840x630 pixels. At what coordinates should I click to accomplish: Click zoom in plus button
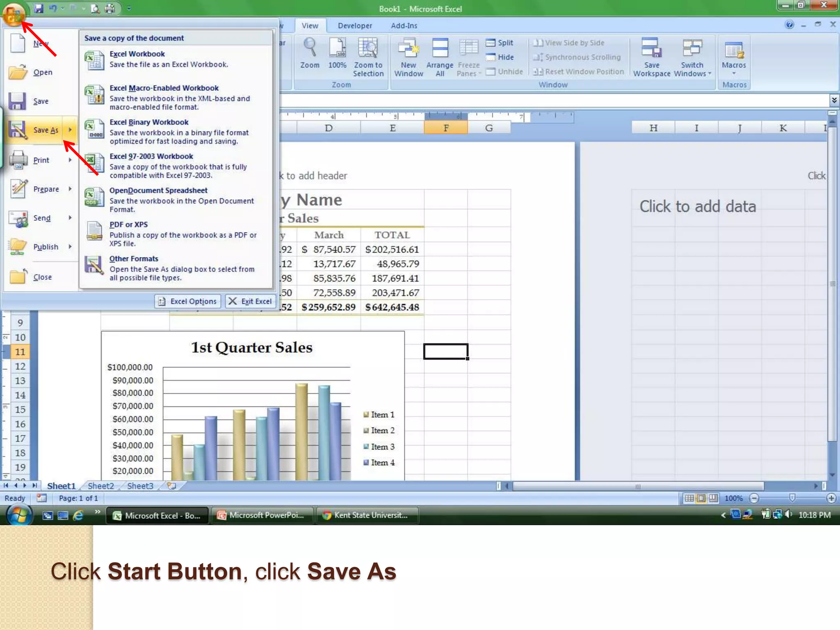(x=831, y=498)
